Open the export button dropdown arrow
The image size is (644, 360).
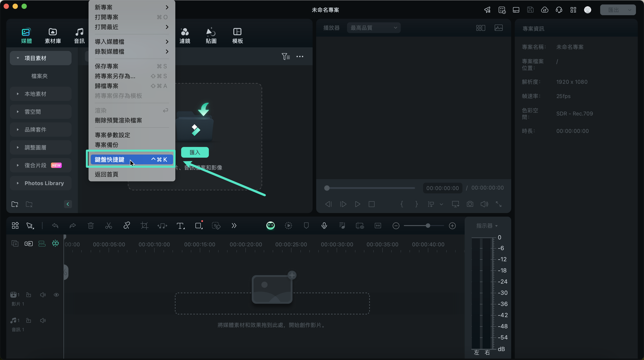[630, 10]
